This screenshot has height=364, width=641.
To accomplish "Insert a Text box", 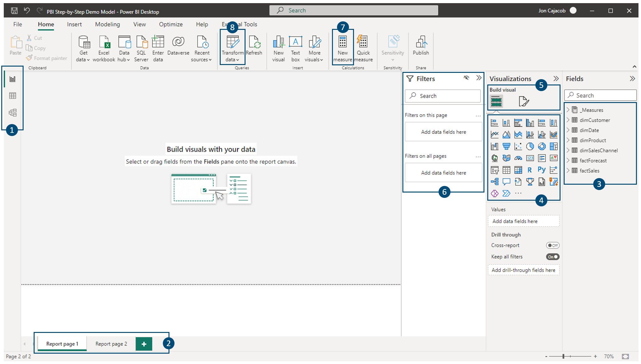I will [x=296, y=49].
